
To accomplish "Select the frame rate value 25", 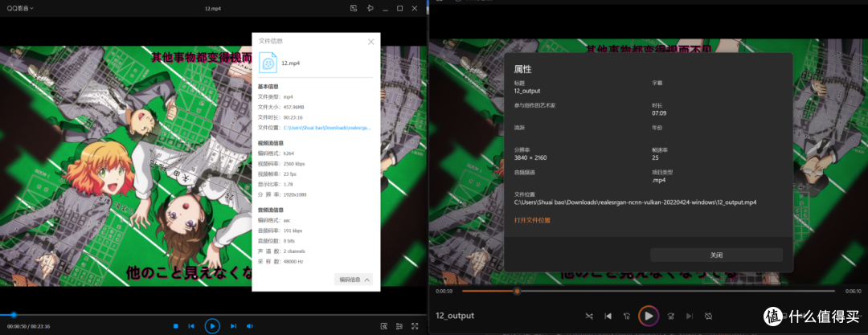I will click(x=656, y=157).
